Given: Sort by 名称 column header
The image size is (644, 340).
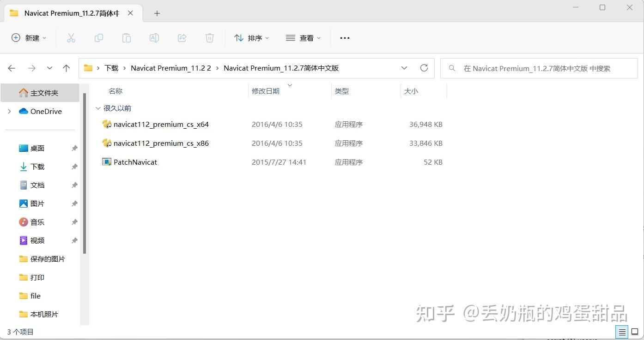Looking at the screenshot, I should [115, 91].
